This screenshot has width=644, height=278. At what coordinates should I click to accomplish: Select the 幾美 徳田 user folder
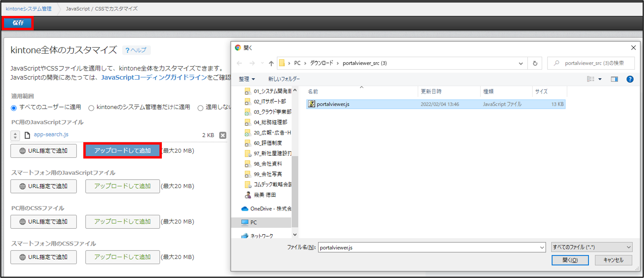point(260,195)
